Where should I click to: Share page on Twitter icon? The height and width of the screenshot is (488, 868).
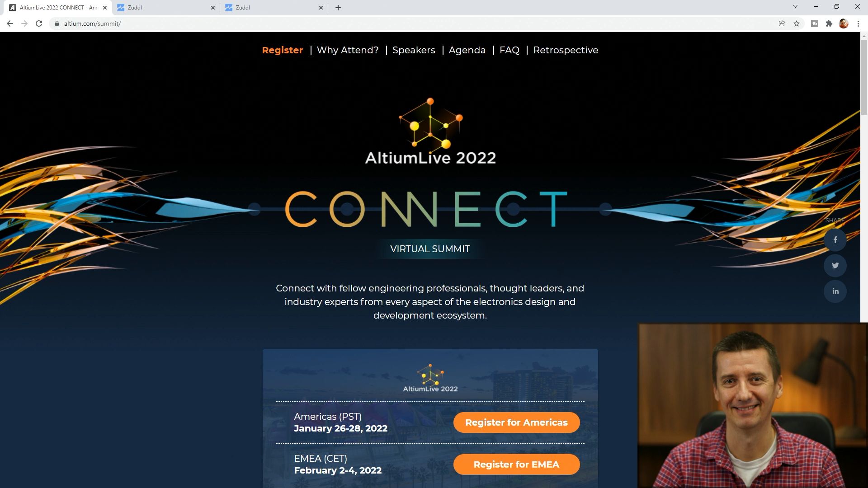835,266
